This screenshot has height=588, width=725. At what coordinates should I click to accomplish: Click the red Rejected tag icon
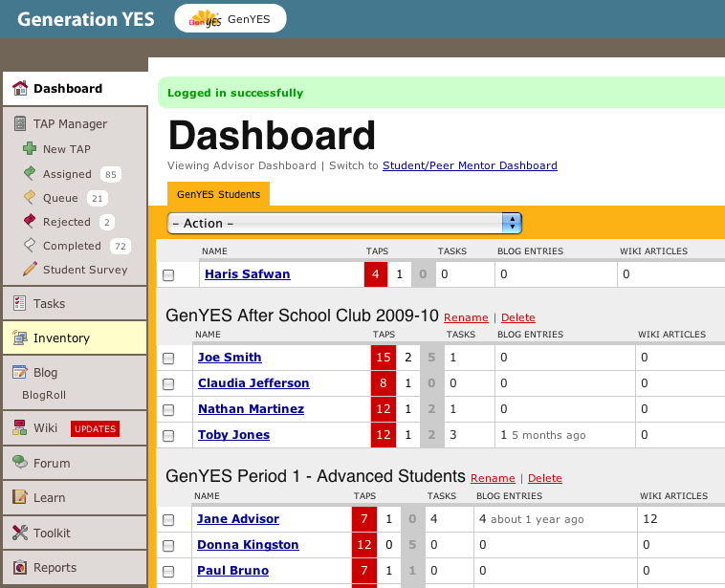point(30,222)
